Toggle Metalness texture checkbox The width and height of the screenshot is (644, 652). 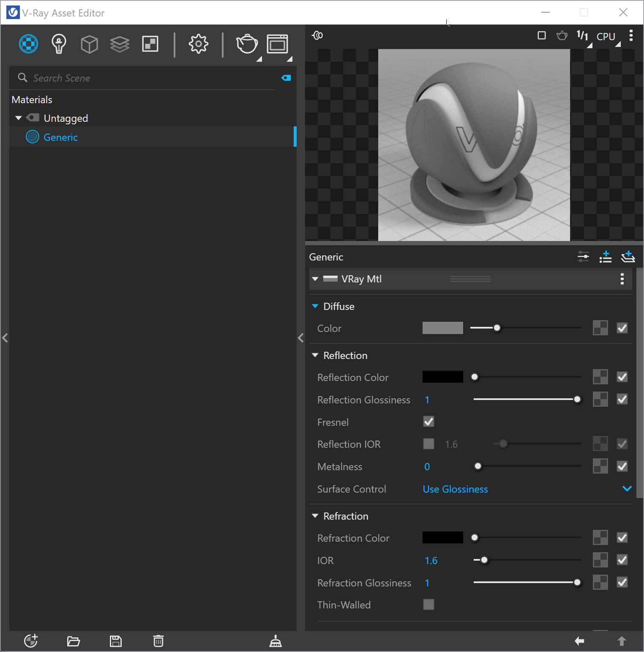tap(622, 466)
